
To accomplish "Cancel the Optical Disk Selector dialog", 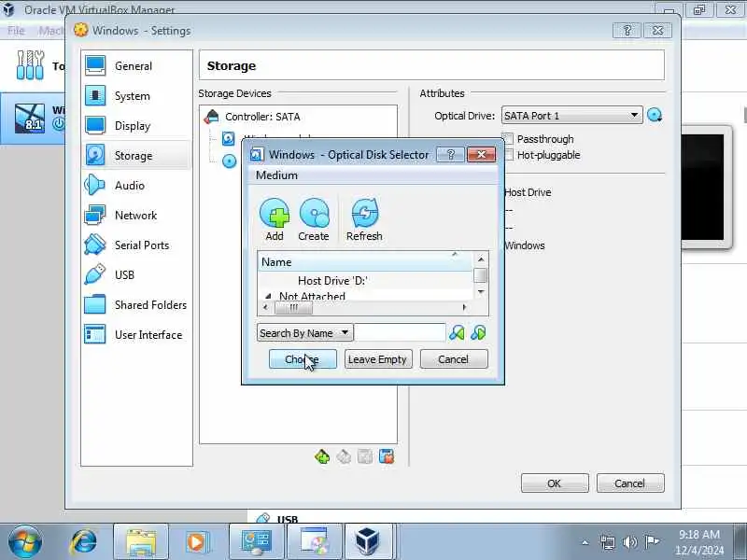I will 454,359.
